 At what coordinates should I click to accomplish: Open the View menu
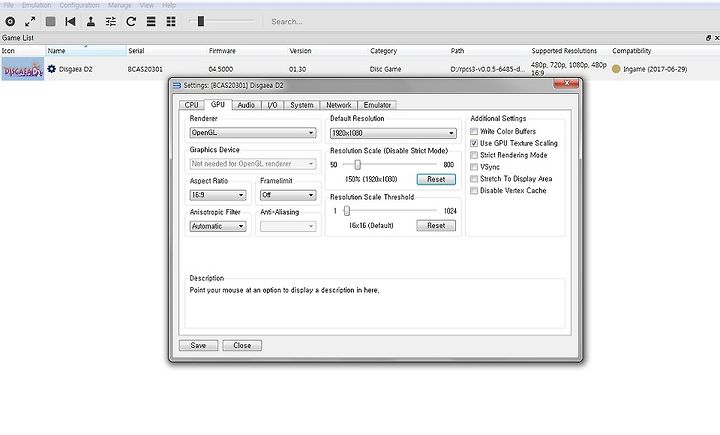click(x=146, y=5)
